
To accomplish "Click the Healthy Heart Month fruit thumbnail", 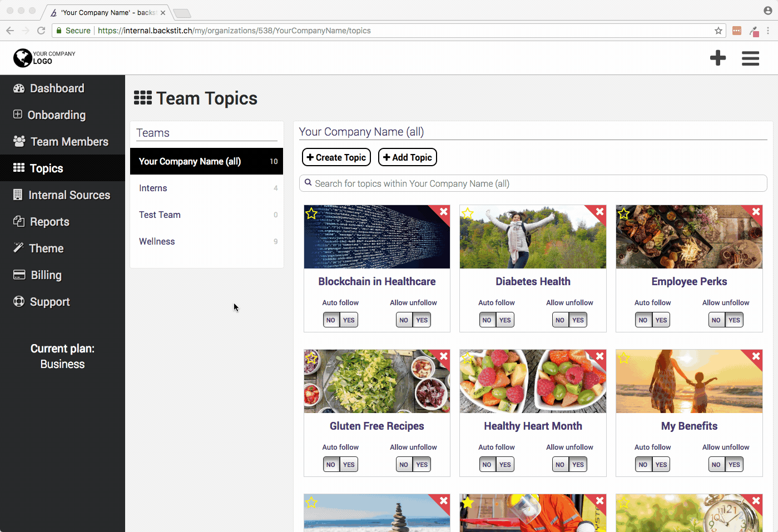I will tap(533, 381).
